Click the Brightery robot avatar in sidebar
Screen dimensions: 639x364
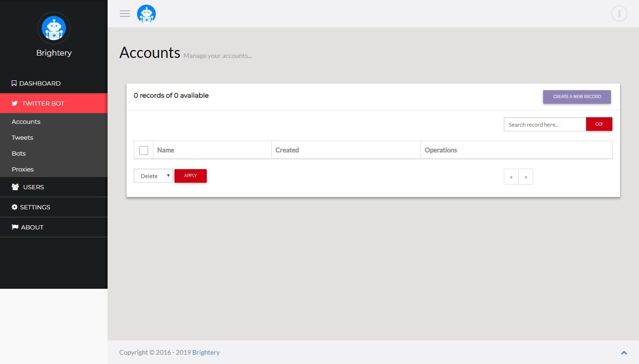pyautogui.click(x=54, y=28)
